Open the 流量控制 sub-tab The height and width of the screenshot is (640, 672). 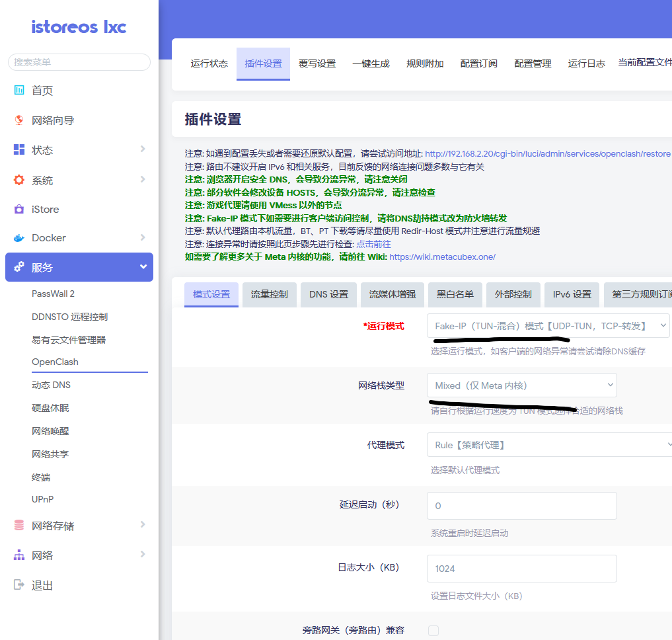(270, 295)
